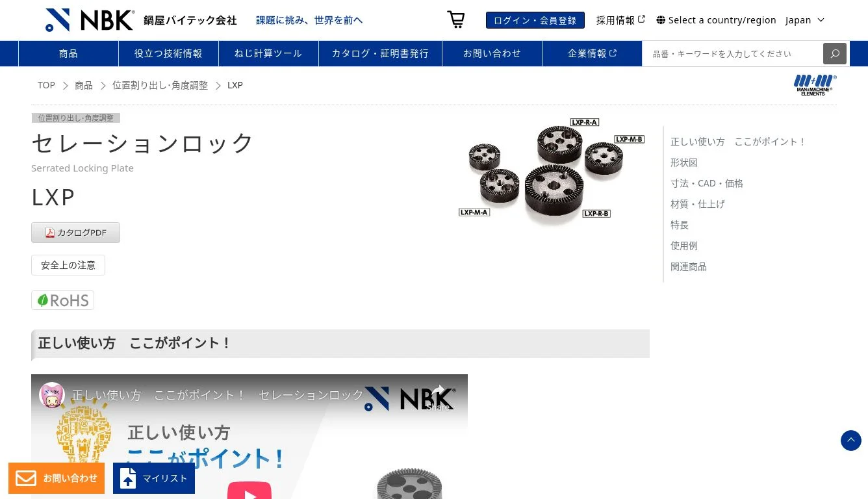Click the ログイン・会員登録 button
Image resolution: width=868 pixels, height=499 pixels.
[535, 20]
